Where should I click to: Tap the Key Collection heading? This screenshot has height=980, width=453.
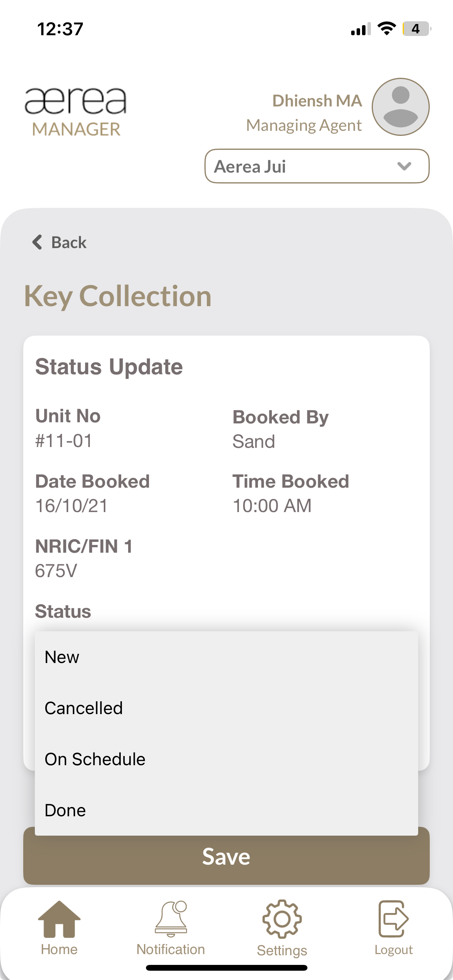click(118, 296)
